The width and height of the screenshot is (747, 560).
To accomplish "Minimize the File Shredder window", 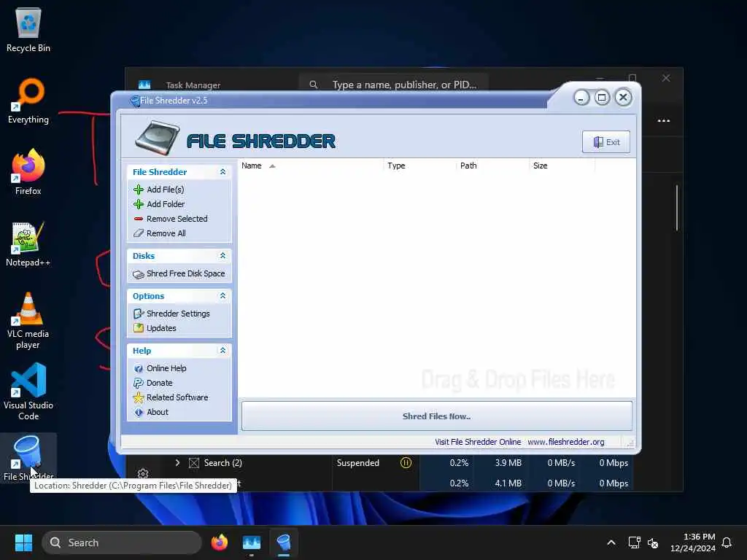I will [x=581, y=98].
